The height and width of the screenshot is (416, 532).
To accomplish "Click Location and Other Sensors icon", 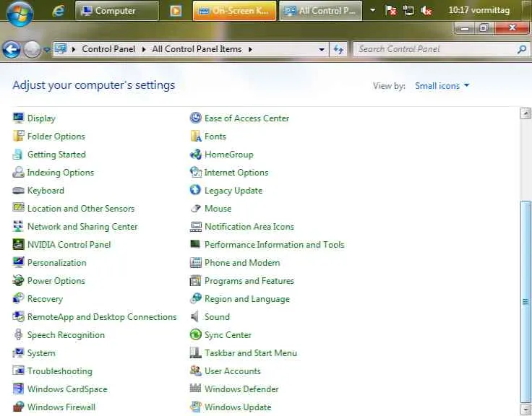I will click(x=18, y=208).
